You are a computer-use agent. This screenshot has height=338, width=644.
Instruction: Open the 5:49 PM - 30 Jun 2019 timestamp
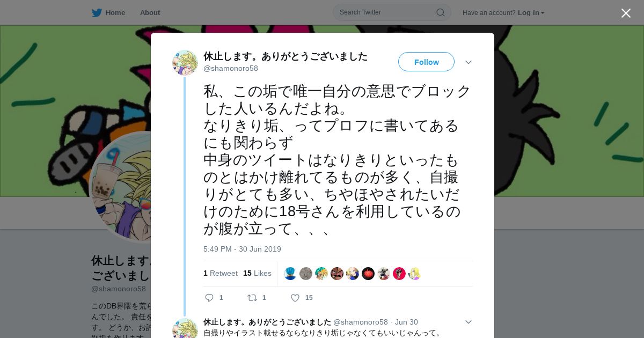pos(242,249)
